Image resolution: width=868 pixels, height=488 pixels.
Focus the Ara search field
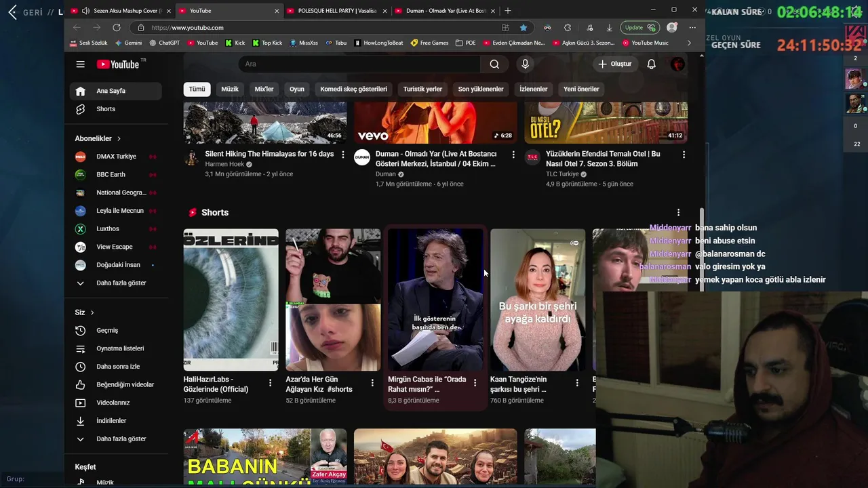pyautogui.click(x=359, y=64)
